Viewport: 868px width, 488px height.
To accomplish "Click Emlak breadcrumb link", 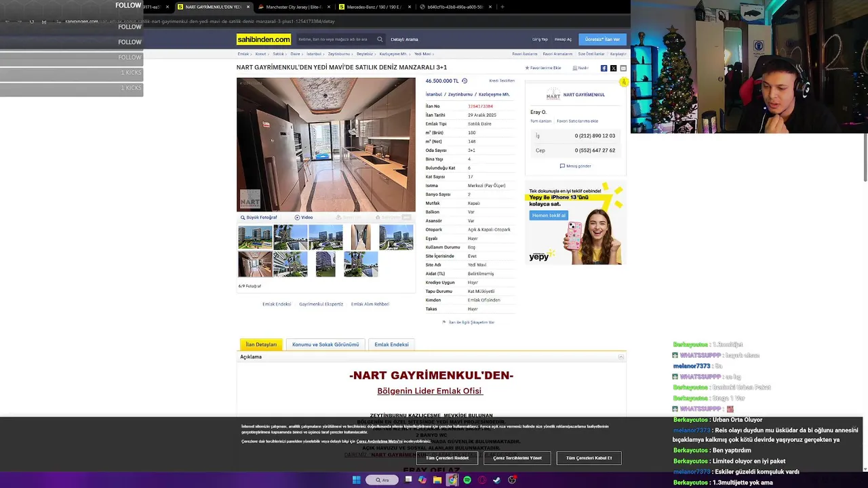I will tap(243, 54).
